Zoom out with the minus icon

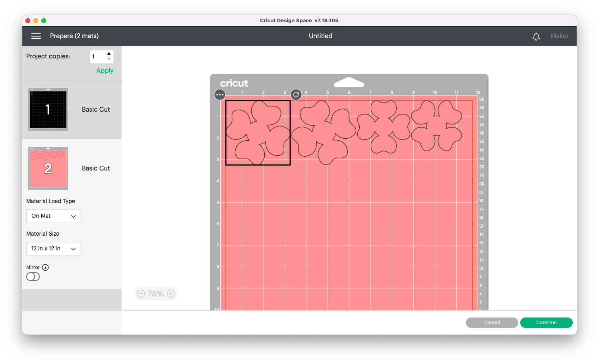pyautogui.click(x=141, y=294)
